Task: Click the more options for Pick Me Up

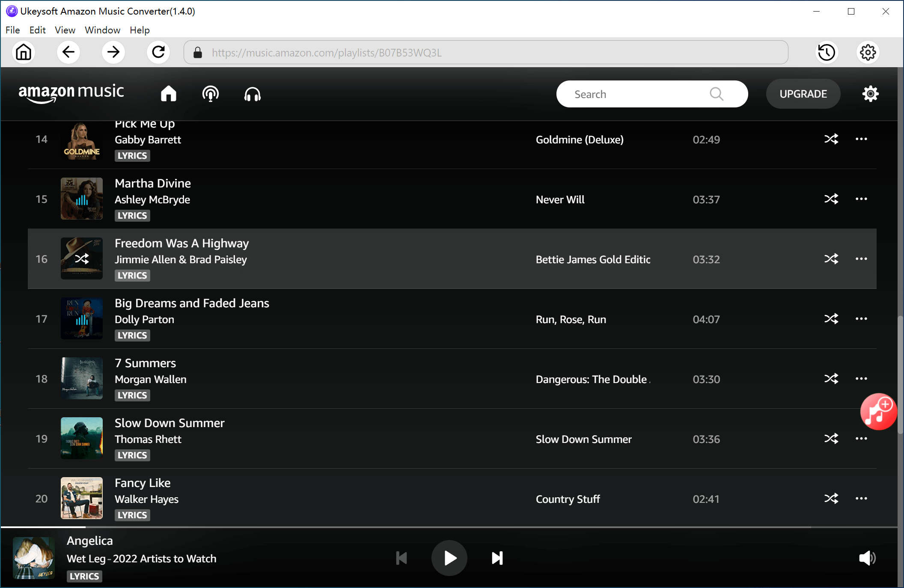Action: pos(860,139)
